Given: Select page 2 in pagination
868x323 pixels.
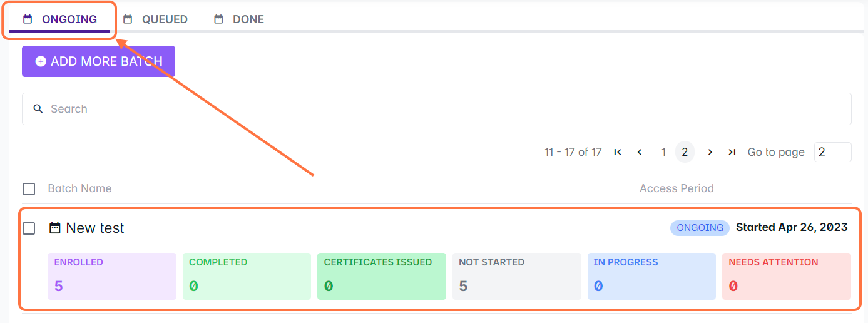Looking at the screenshot, I should click(x=685, y=152).
